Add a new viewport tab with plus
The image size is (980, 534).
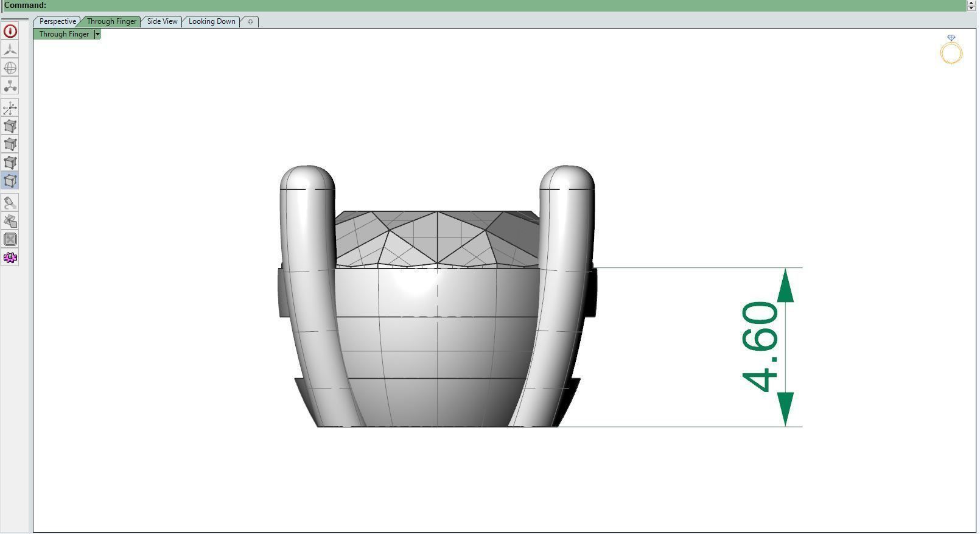pos(250,21)
